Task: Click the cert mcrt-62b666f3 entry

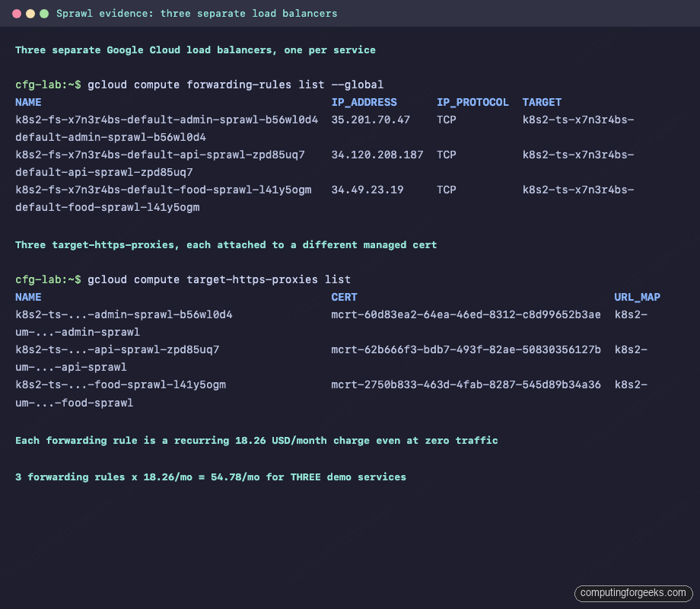Action: click(466, 349)
